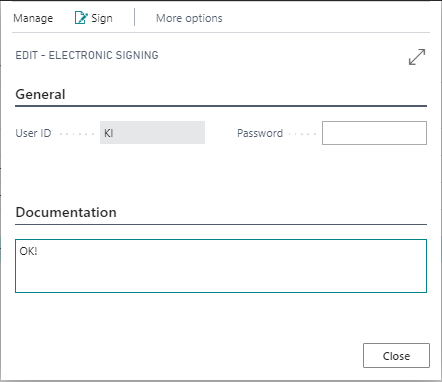Image resolution: width=442 pixels, height=382 pixels.
Task: Open More options menu
Action: tap(189, 18)
